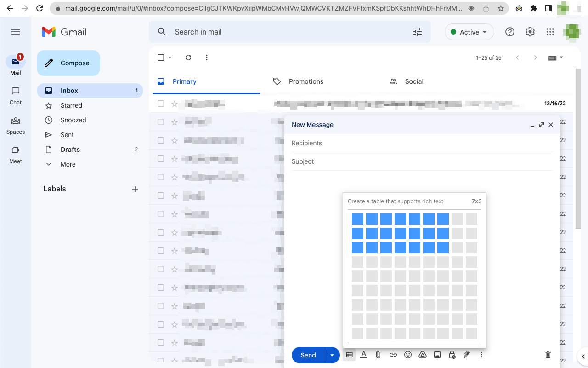This screenshot has height=368, width=588.
Task: Click the Send button
Action: [308, 355]
